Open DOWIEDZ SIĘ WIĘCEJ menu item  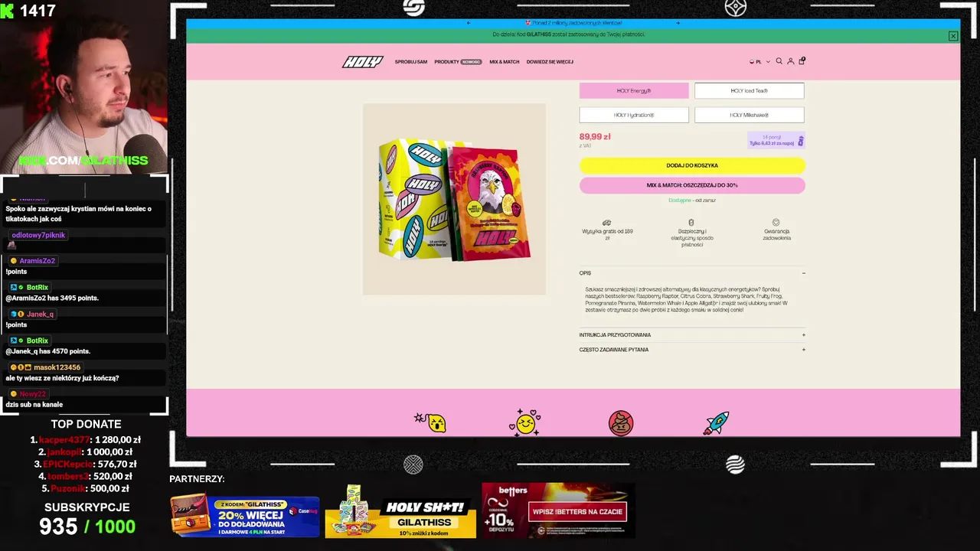coord(550,62)
